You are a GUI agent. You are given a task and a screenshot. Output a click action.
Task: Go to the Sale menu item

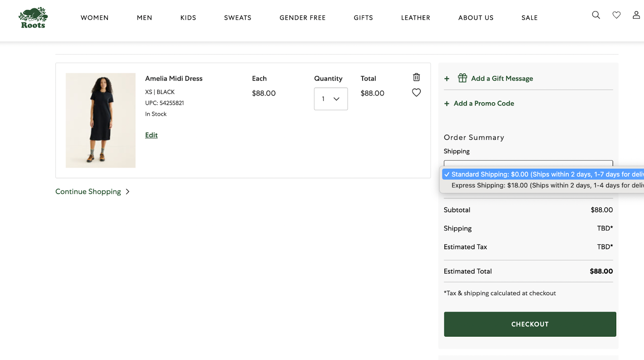tap(529, 18)
